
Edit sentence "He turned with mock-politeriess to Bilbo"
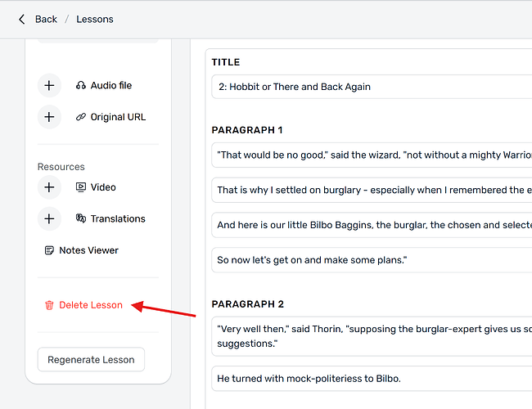372,379
